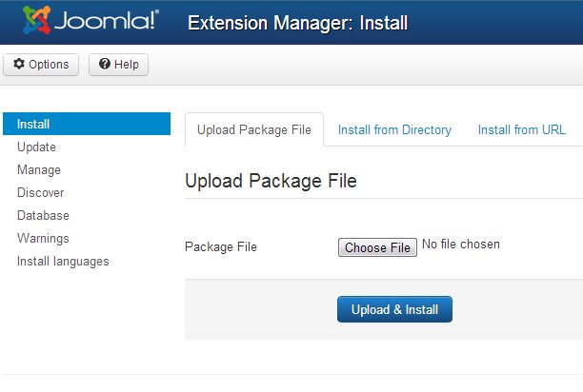Click the question mark Help icon
The height and width of the screenshot is (392, 583).
point(105,65)
